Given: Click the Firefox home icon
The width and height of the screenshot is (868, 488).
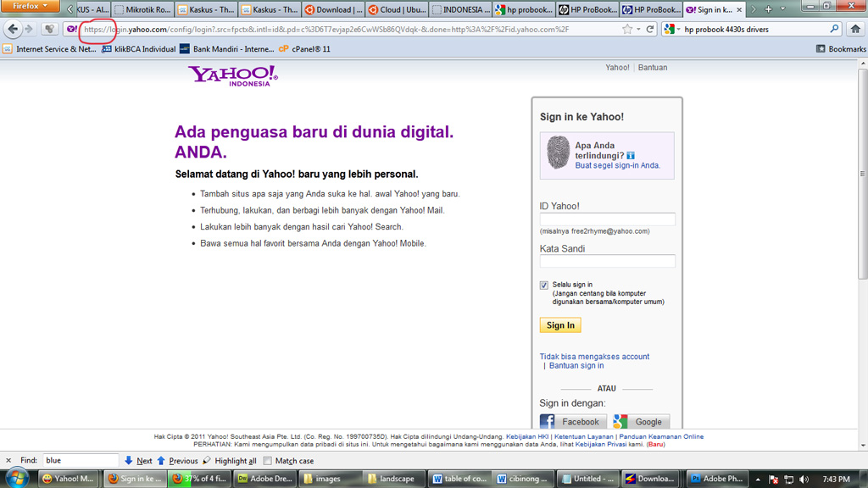Looking at the screenshot, I should 854,29.
